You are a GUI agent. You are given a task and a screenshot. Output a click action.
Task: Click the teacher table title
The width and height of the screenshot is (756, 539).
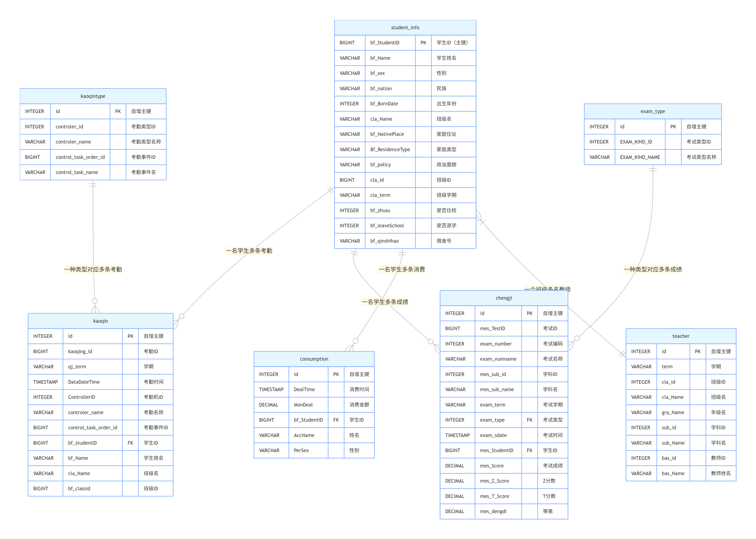681,336
